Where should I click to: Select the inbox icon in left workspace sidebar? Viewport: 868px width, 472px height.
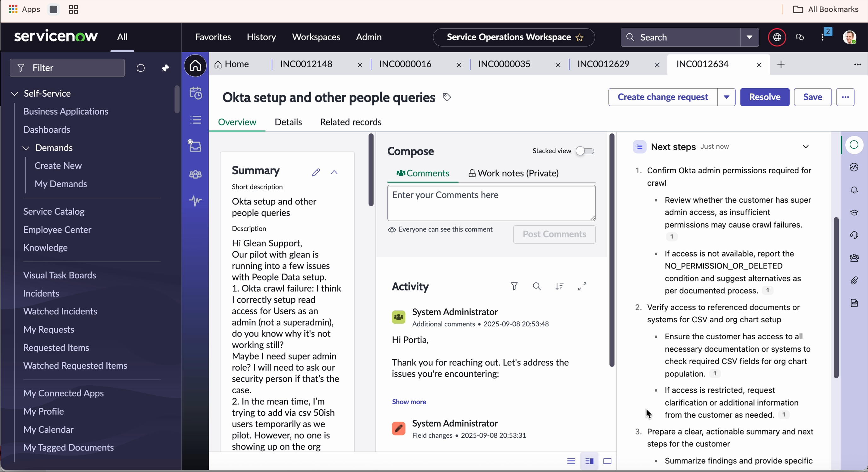pos(196,146)
